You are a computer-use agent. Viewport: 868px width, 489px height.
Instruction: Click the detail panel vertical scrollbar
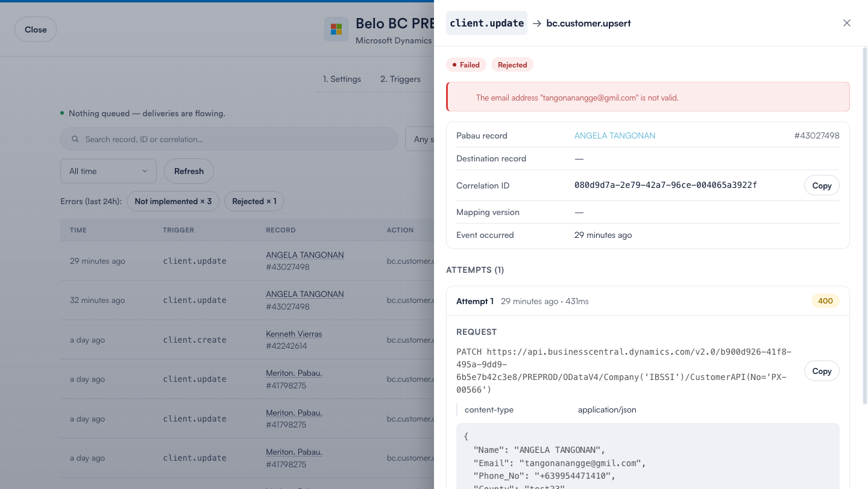tap(866, 226)
